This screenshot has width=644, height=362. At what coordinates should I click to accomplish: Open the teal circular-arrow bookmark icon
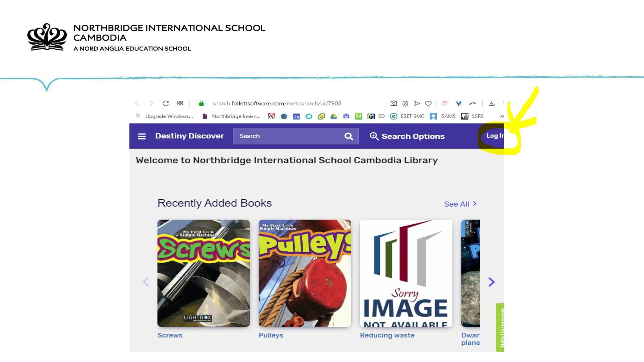tap(309, 116)
